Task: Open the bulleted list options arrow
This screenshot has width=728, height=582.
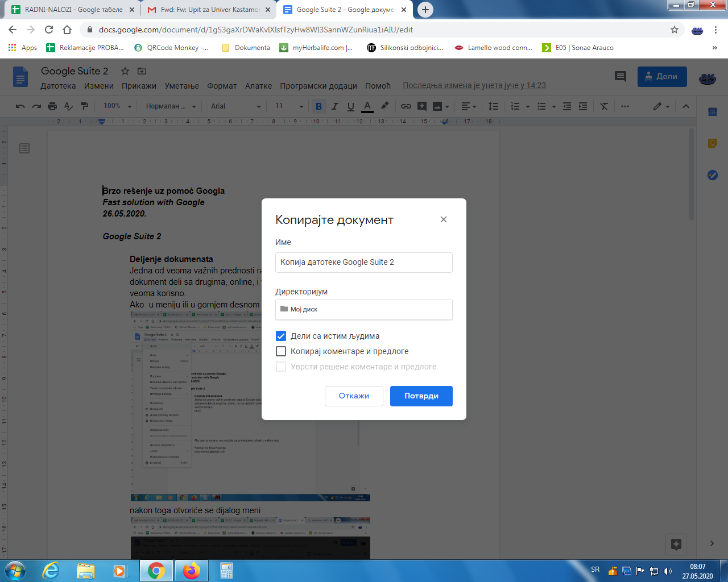Action: [x=554, y=106]
